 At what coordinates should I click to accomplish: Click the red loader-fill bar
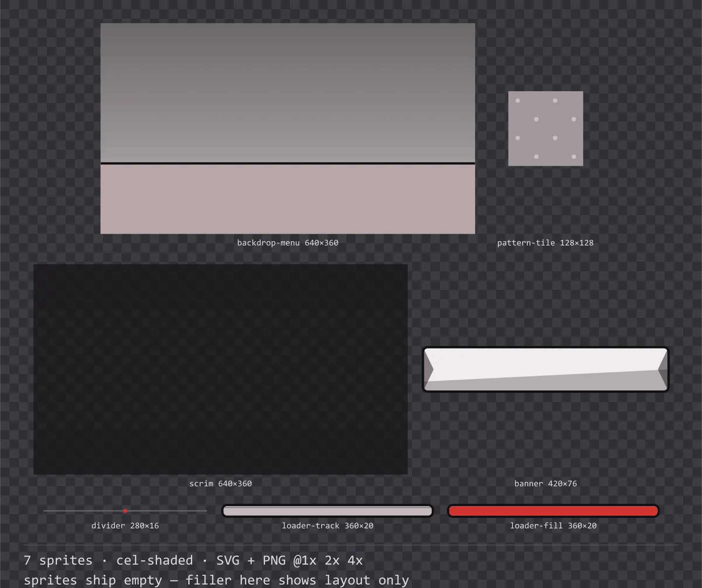pyautogui.click(x=553, y=511)
